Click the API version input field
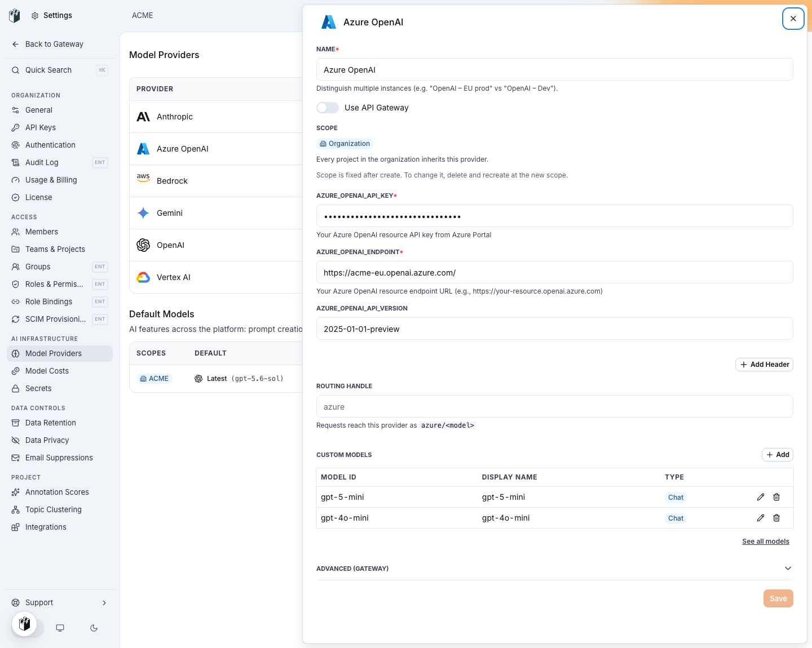The width and height of the screenshot is (812, 648). point(555,329)
